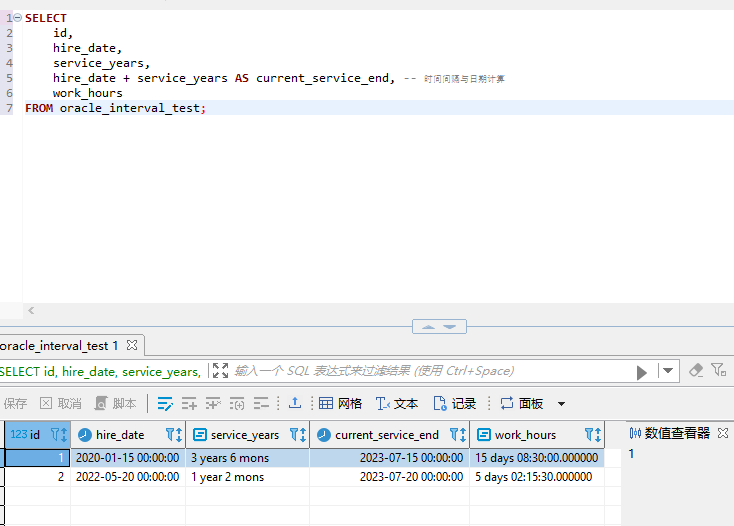
Task: Click the Cancel (取消) button
Action: point(60,404)
